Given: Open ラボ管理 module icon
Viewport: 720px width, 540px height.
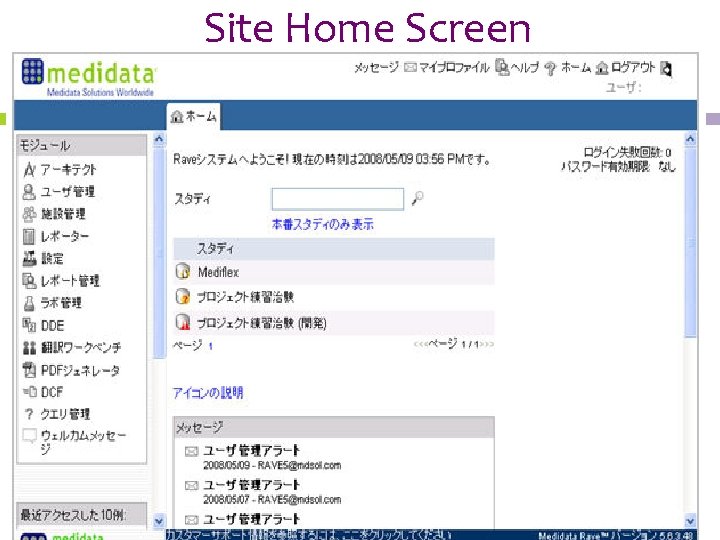Looking at the screenshot, I should [x=29, y=303].
